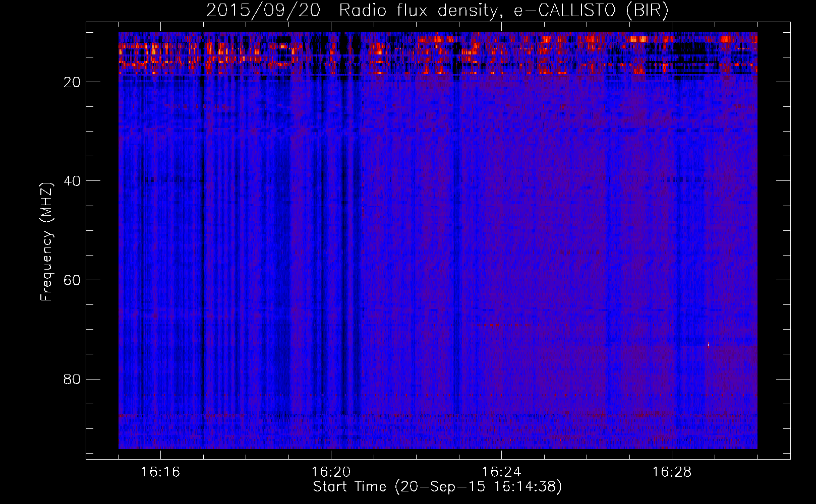
Task: Select the 60 MHz frequency tick label
Action: pyautogui.click(x=72, y=280)
